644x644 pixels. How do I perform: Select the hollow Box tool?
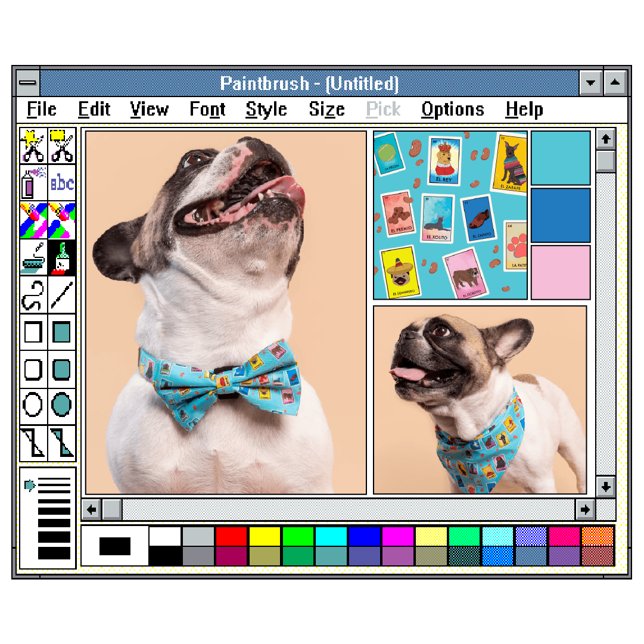(x=34, y=332)
